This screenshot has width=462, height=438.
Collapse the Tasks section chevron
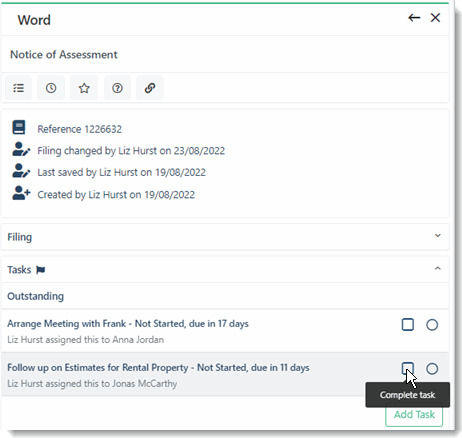tap(438, 268)
